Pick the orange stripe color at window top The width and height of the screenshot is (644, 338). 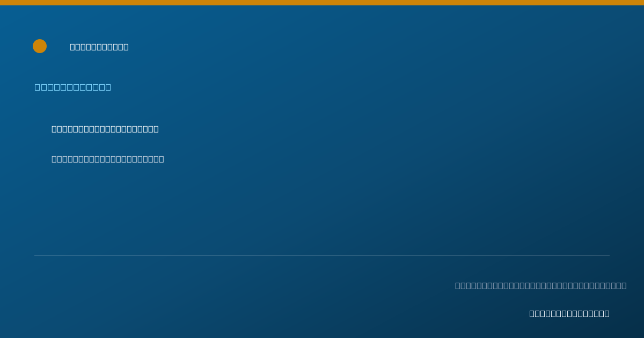[322, 3]
